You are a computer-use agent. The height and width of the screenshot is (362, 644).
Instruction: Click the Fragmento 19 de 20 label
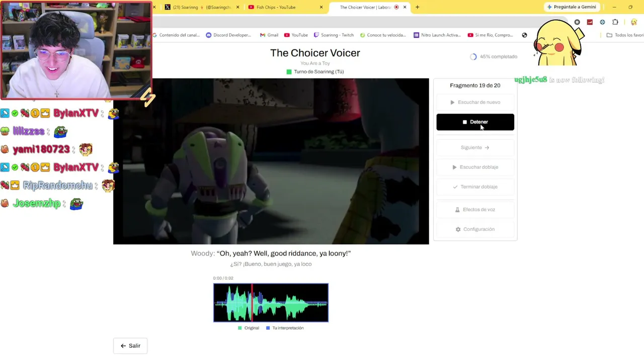[x=475, y=85]
